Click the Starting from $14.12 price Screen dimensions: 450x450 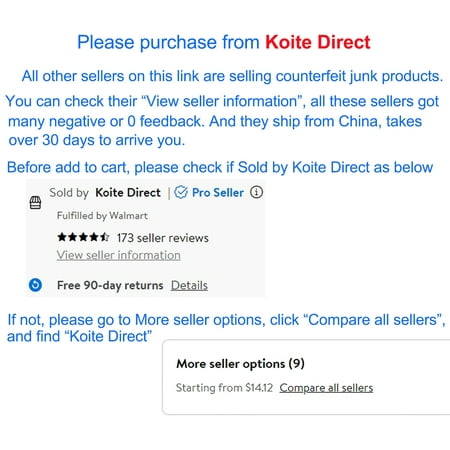(x=224, y=388)
